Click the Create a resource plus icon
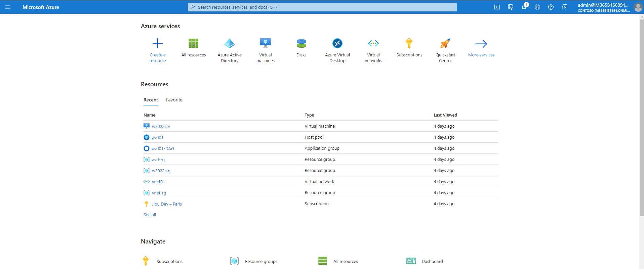This screenshot has width=644, height=269. click(158, 43)
